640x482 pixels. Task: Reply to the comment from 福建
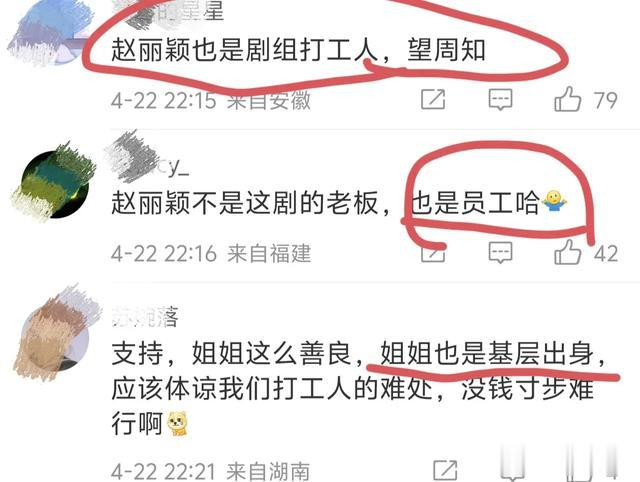coord(500,252)
